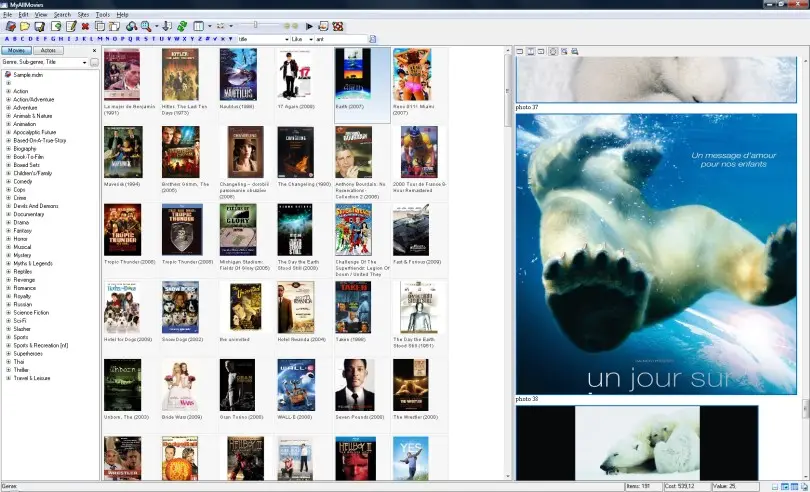This screenshot has width=810, height=492.
Task: Click the columns layout icon in toolbar
Action: [198, 26]
